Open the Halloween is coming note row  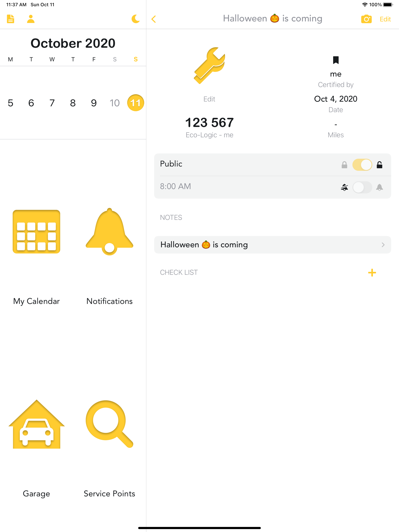click(x=272, y=245)
